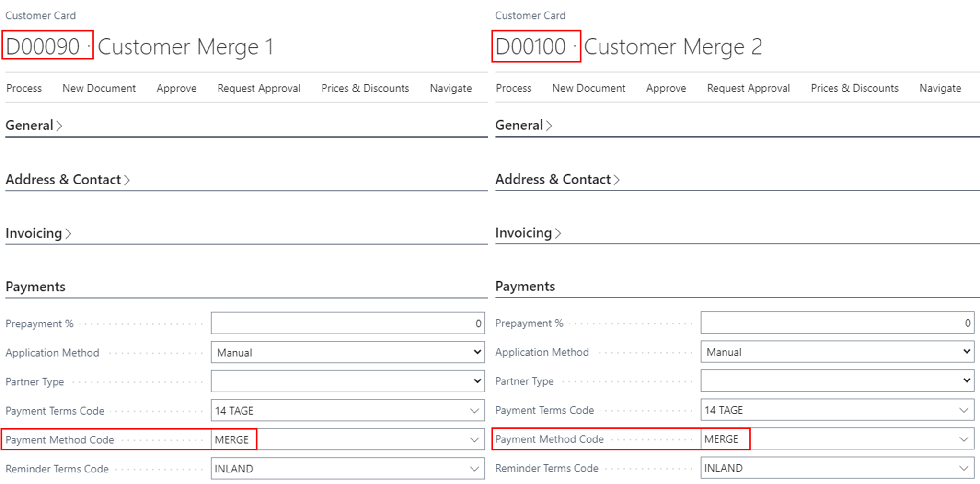
Task: Click Payment Method Code MERGE field, Customer Merge 1
Action: click(x=335, y=440)
